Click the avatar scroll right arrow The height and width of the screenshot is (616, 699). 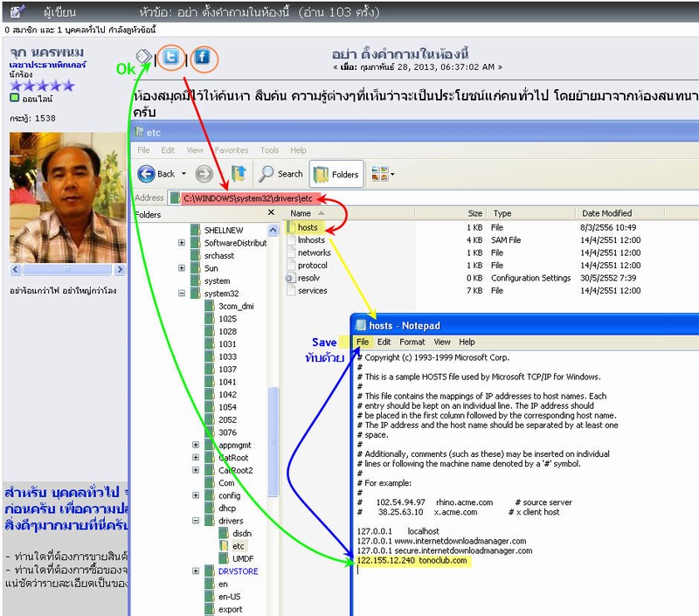tap(120, 269)
